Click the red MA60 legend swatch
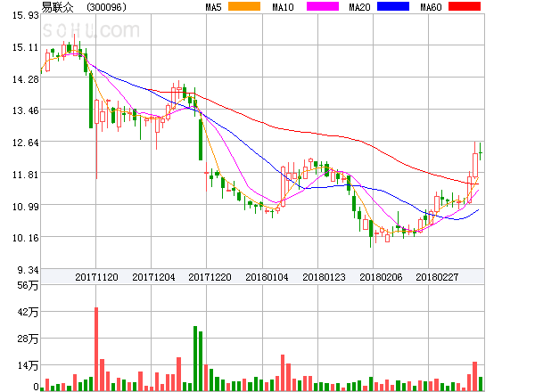Viewport: 535px width, 392px height. tap(465, 6)
